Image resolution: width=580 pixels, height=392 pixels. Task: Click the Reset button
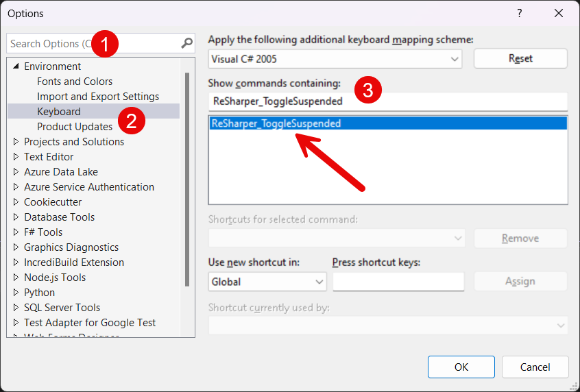click(520, 58)
